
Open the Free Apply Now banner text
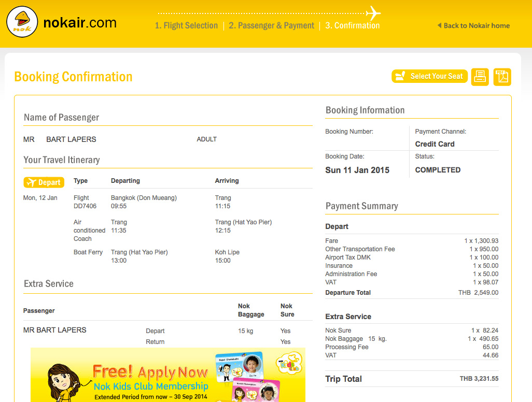coord(150,372)
